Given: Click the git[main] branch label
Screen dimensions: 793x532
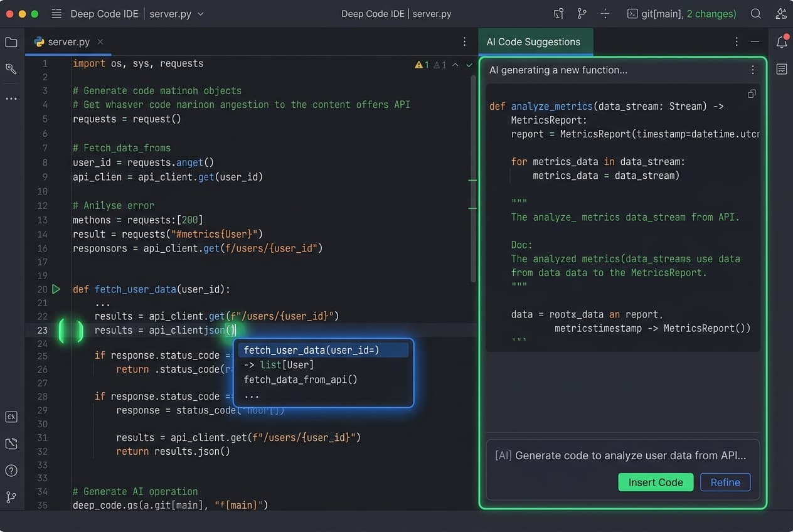Looking at the screenshot, I should coord(662,14).
